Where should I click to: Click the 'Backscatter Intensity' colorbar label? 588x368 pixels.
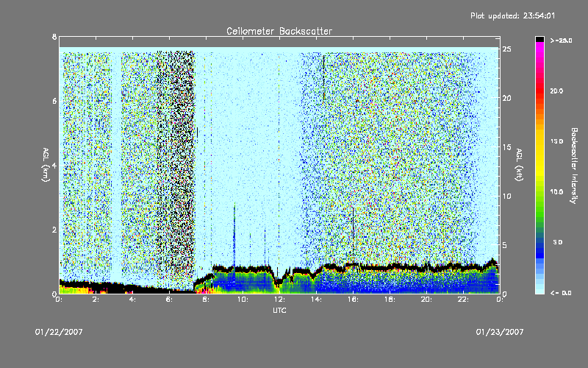pos(574,166)
